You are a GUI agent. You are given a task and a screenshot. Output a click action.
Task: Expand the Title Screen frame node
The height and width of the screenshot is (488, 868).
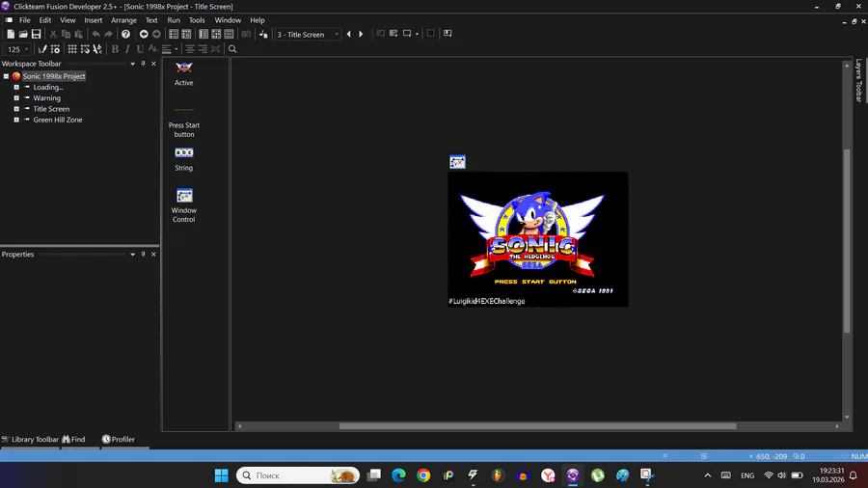coord(16,109)
